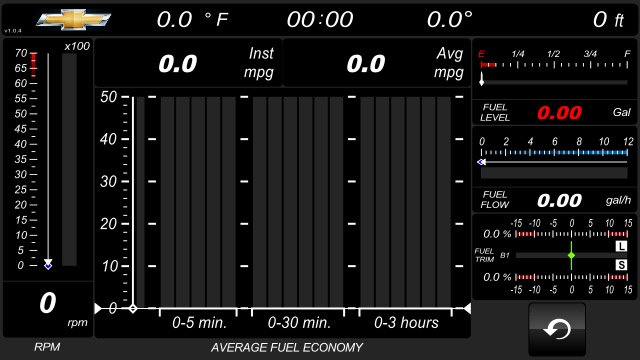Image resolution: width=640 pixels, height=360 pixels.
Task: Click the S short-term fuel trim indicator
Action: (621, 265)
